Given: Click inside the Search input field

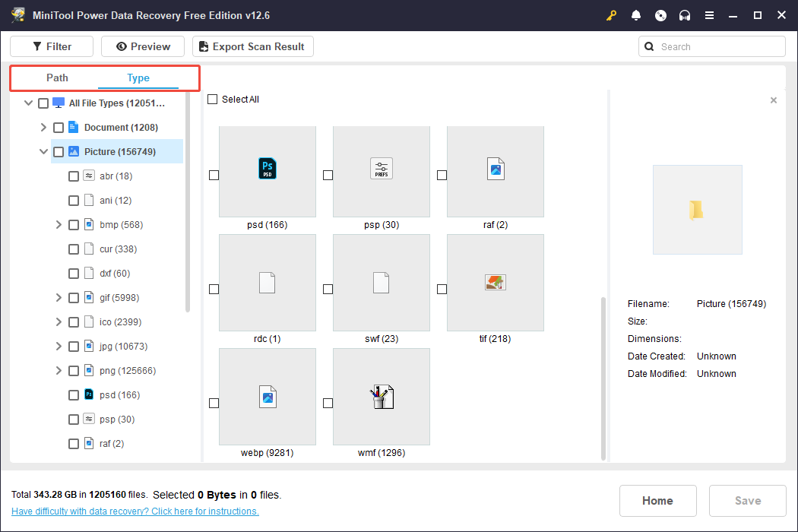Looking at the screenshot, I should coord(718,46).
